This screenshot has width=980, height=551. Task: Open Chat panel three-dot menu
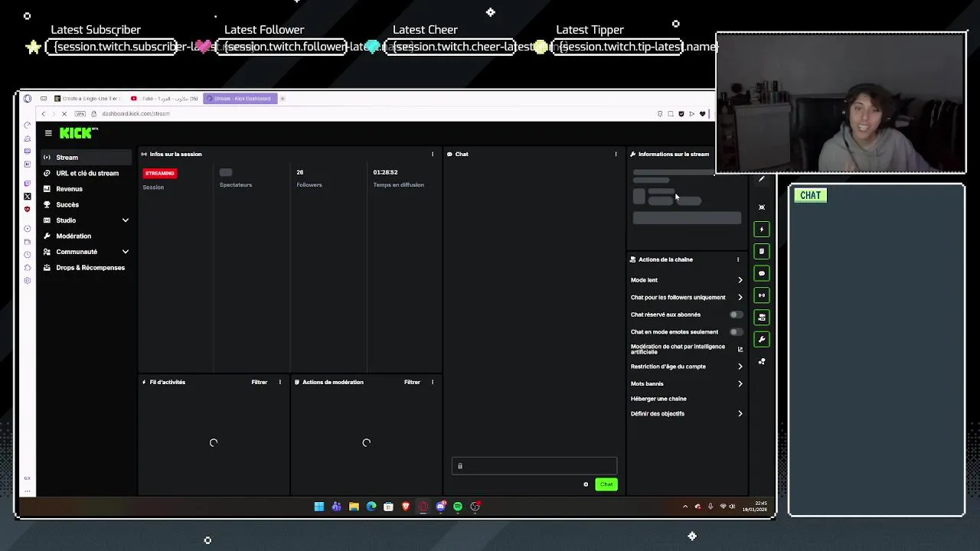coord(616,154)
